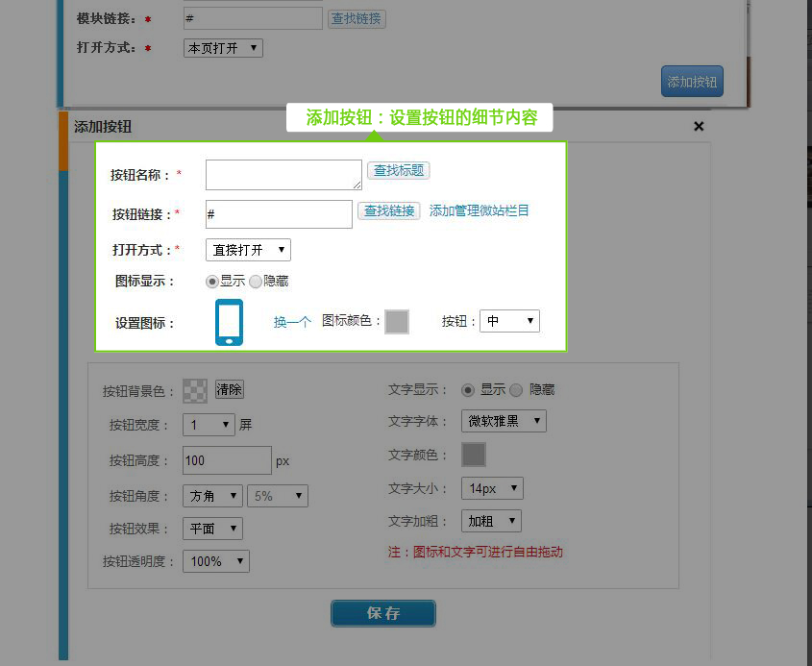
Task: Open the 直接打开 open-mode dropdown
Action: (248, 250)
